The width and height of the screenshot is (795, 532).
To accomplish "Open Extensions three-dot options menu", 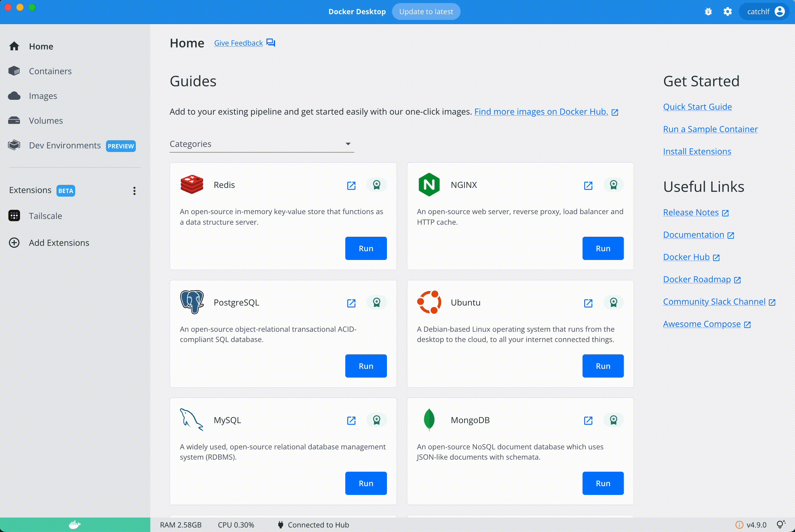I will [x=134, y=191].
